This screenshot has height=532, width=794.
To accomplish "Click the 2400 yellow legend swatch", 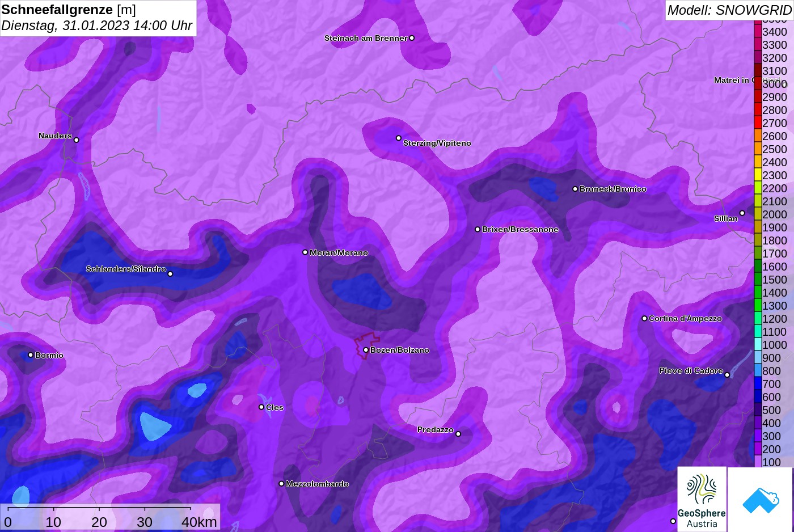I will (758, 162).
